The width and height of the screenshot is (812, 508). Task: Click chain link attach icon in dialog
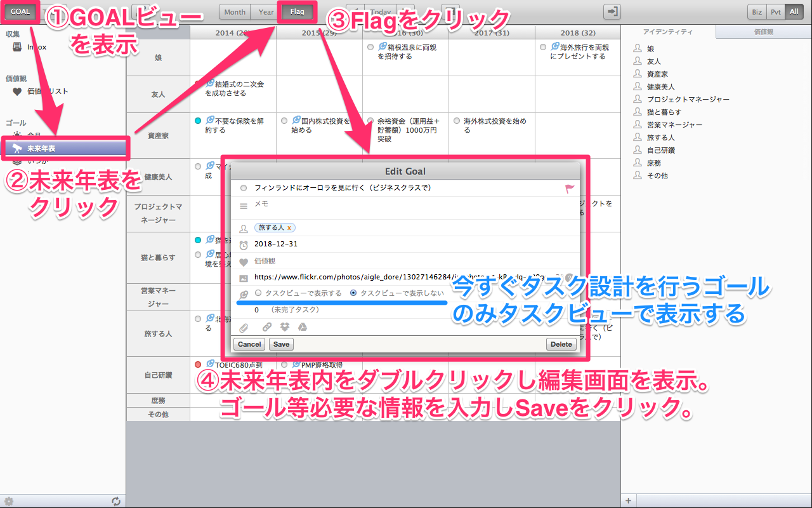coord(266,327)
